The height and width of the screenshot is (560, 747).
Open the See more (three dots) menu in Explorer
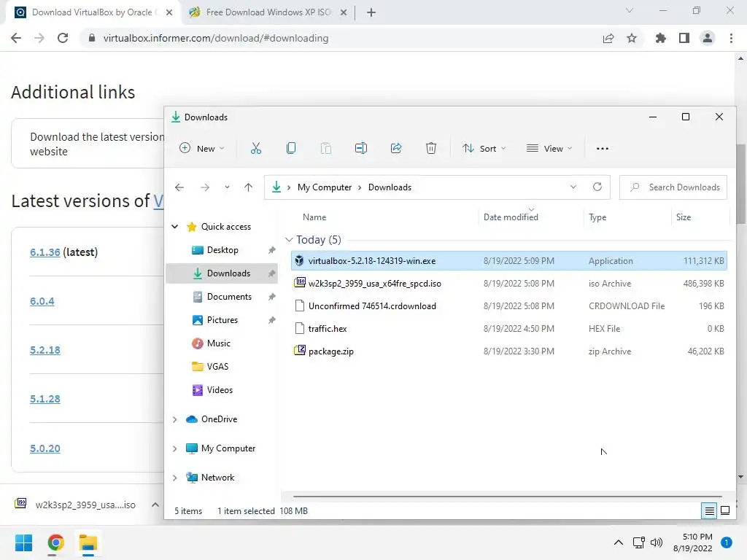tap(602, 149)
